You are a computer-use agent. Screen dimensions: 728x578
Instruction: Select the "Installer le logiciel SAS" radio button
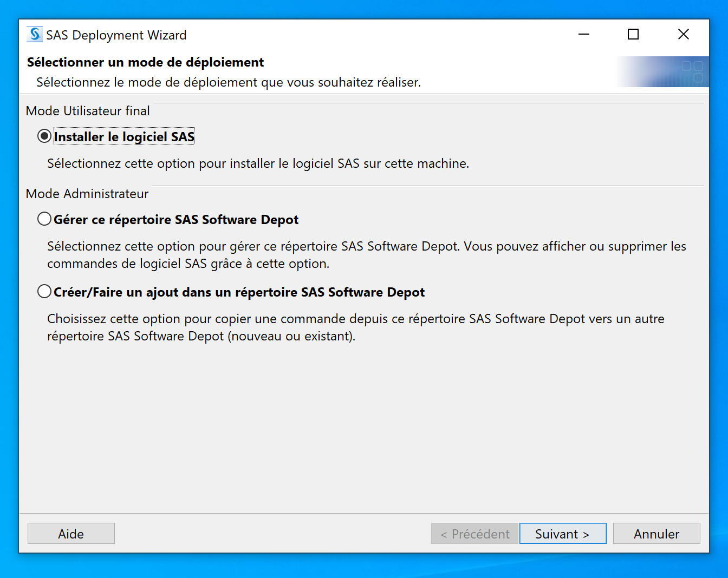coord(44,136)
